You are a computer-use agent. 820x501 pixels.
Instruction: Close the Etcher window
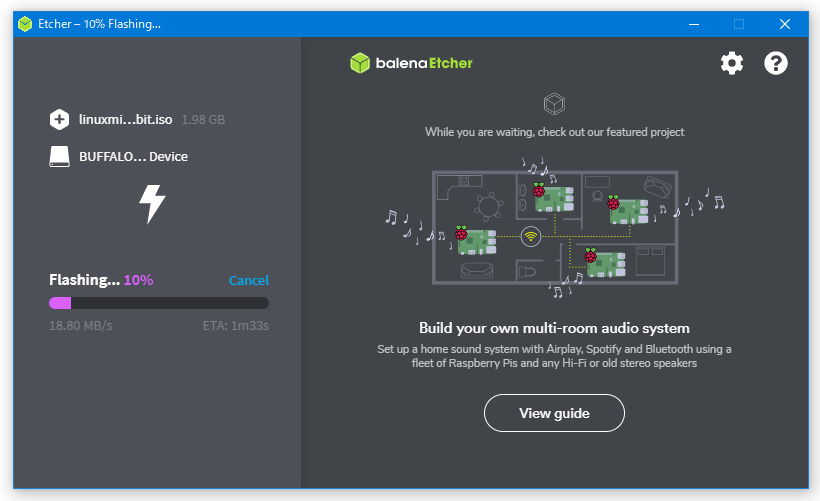coord(785,24)
